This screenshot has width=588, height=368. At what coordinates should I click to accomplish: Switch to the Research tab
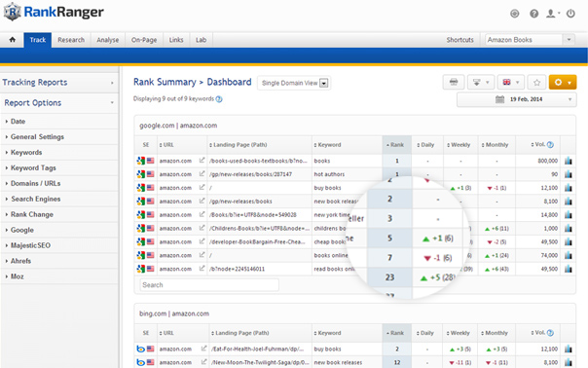(x=71, y=40)
